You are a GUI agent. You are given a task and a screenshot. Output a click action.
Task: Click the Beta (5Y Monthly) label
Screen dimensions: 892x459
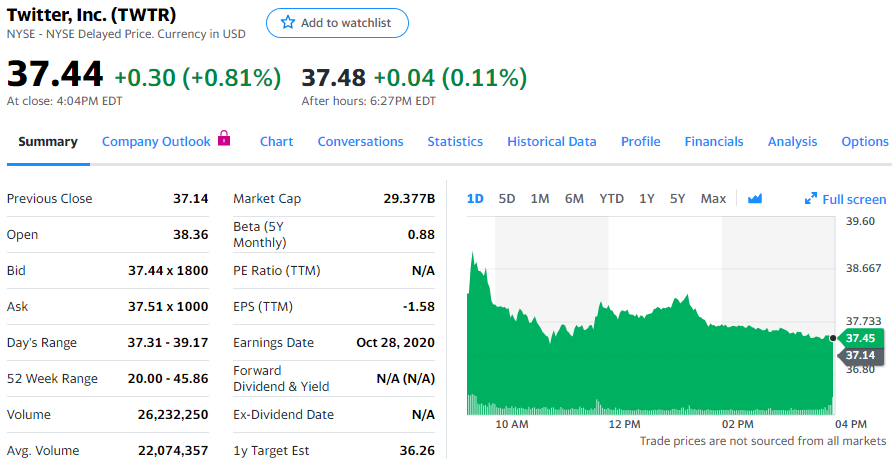(x=260, y=234)
